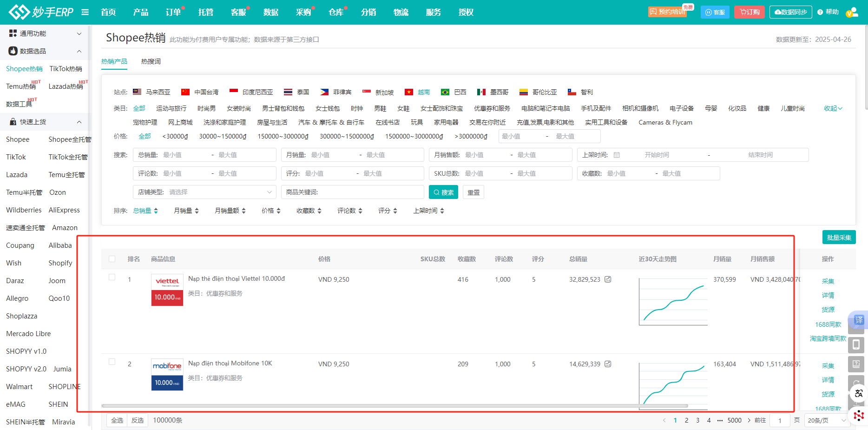Collapse the category list with 收起
Screen dimensions: 868x430
(833, 108)
